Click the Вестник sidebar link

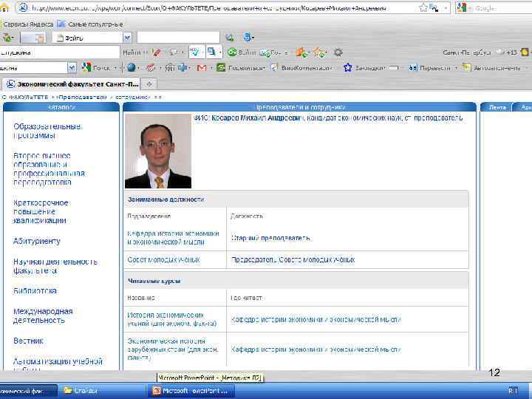pyautogui.click(x=28, y=341)
